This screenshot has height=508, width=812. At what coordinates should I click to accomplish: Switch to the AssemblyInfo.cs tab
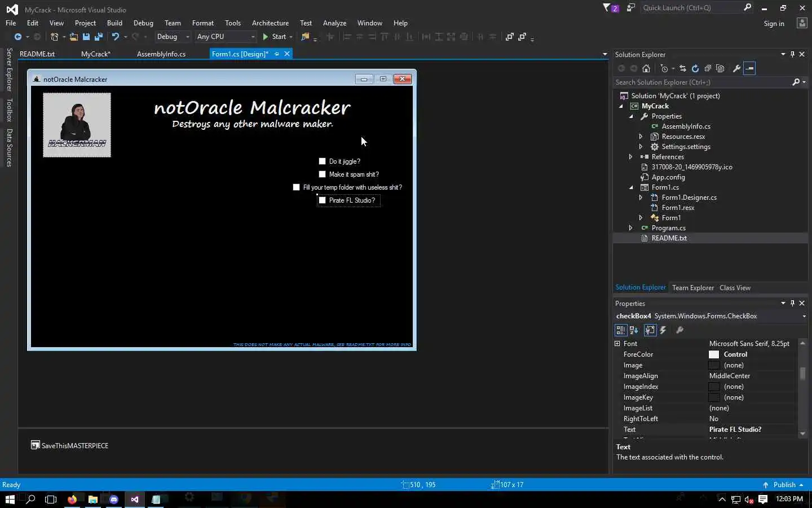[x=161, y=54]
